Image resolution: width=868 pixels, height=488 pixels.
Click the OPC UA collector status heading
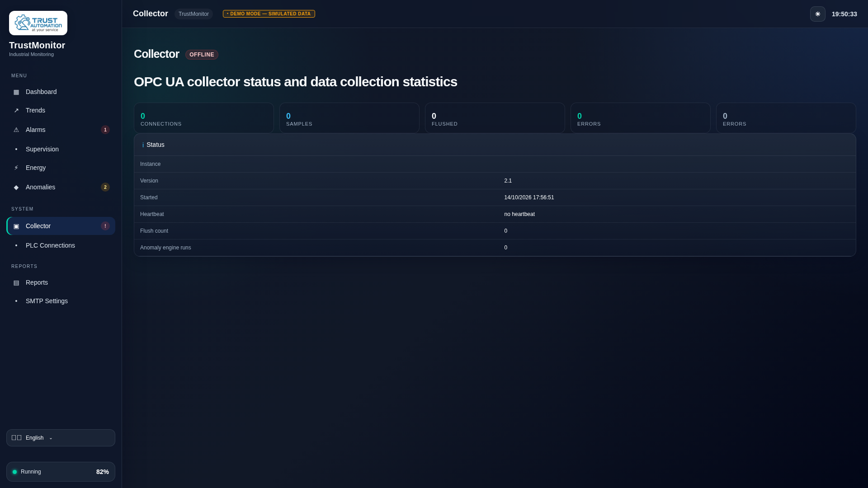296,82
